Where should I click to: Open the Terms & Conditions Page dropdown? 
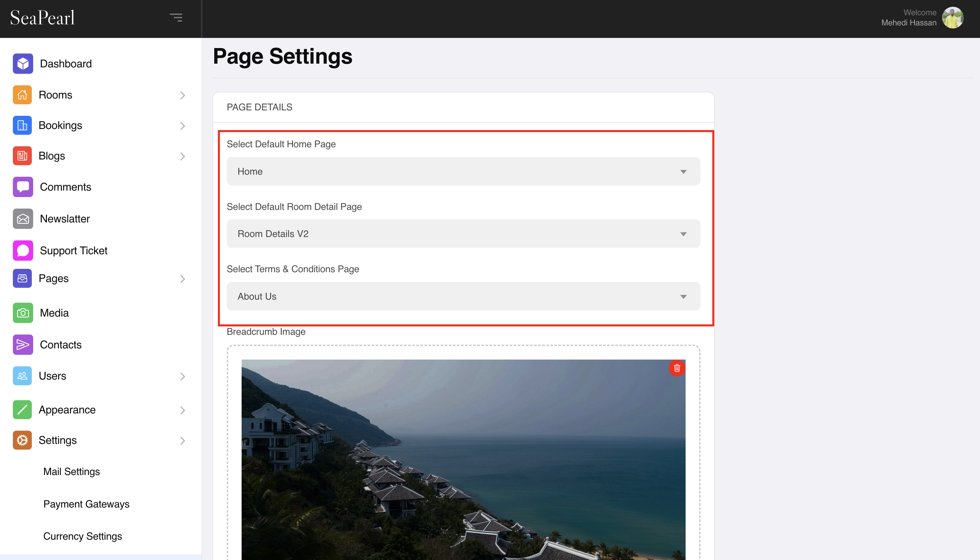[463, 296]
